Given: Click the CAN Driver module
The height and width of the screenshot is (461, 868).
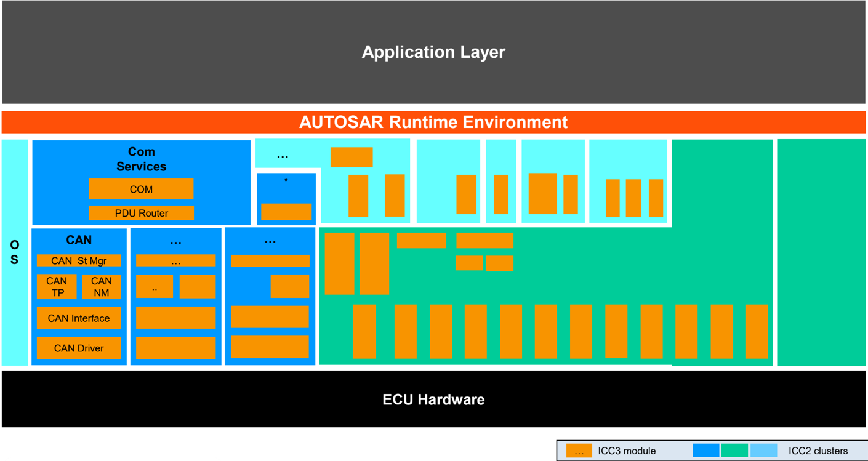Looking at the screenshot, I should 79,348.
